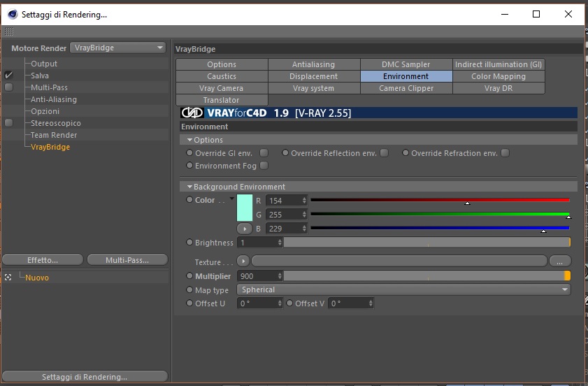Open the Color Mapping tab
588x386 pixels.
(x=499, y=76)
